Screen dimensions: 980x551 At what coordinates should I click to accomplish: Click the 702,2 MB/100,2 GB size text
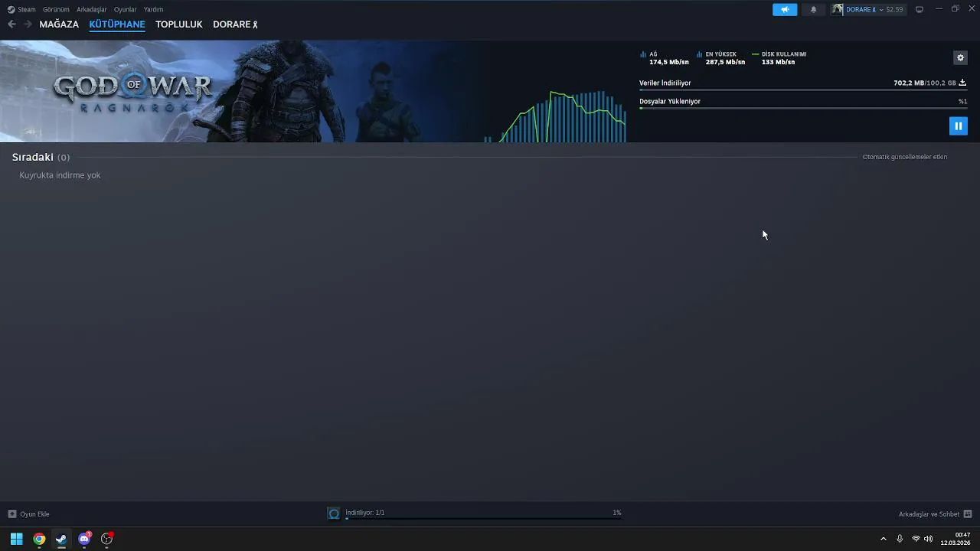coord(925,83)
